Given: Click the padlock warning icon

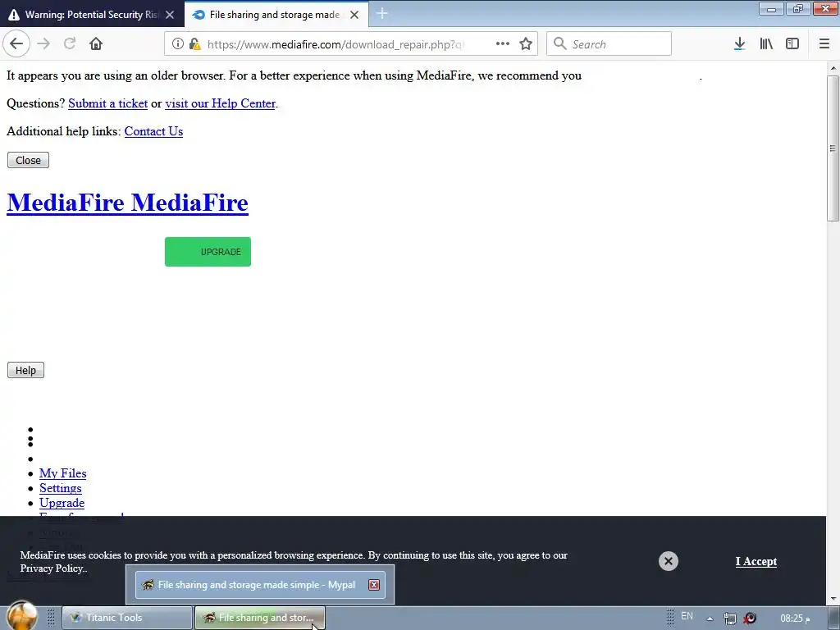Looking at the screenshot, I should point(194,44).
